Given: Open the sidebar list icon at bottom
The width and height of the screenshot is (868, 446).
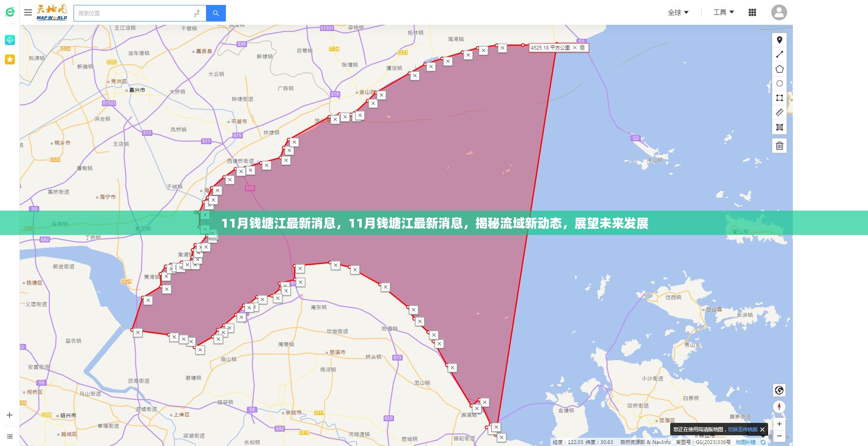Looking at the screenshot, I should 10,437.
